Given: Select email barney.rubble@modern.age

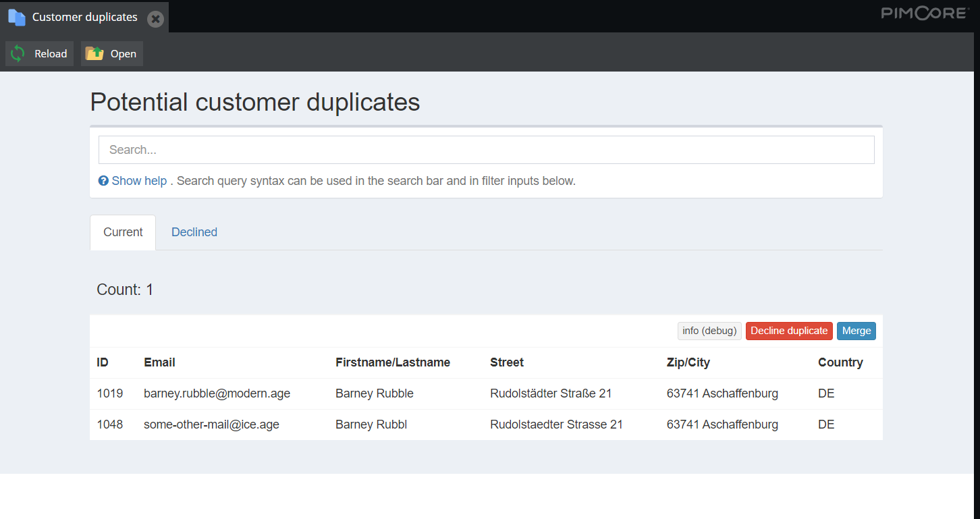Looking at the screenshot, I should click(217, 393).
